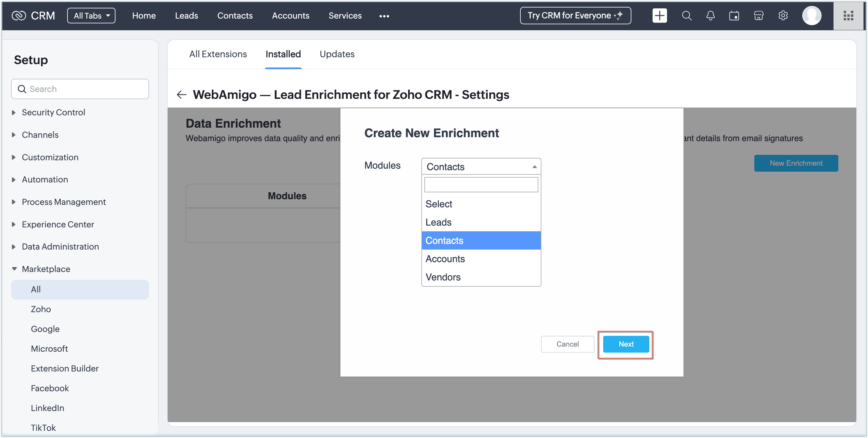Choose Accounts in the modules list
This screenshot has height=438, width=868.
coord(445,259)
